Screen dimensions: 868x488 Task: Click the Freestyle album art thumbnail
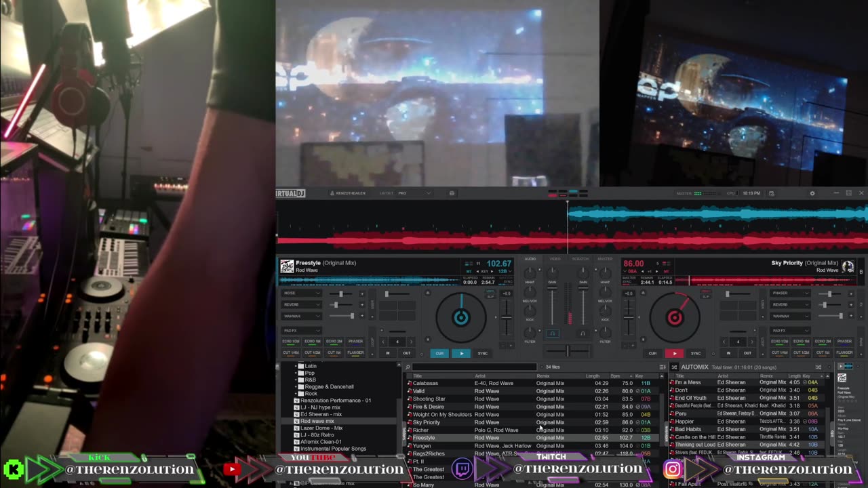click(287, 266)
